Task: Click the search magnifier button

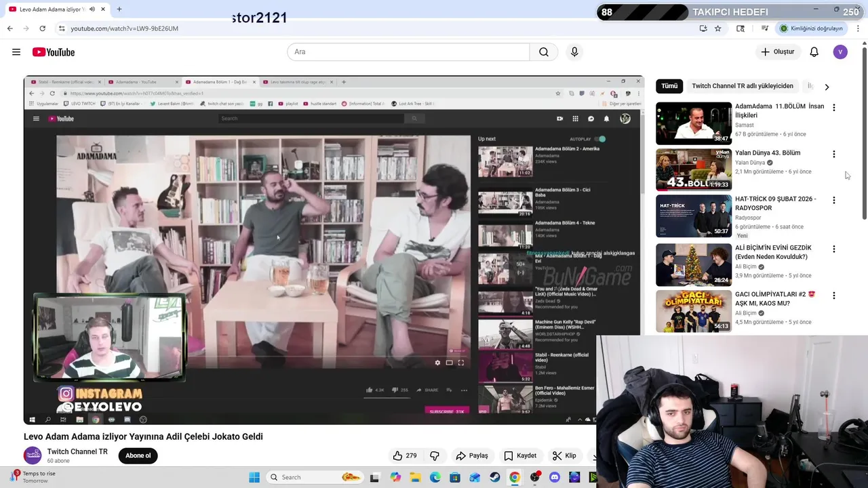Action: point(544,52)
